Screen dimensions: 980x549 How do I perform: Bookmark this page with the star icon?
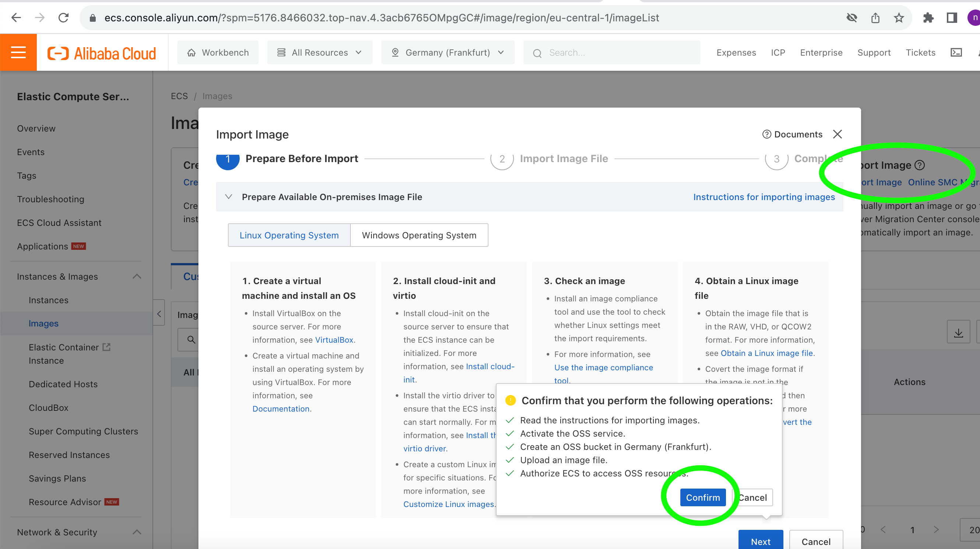[899, 18]
